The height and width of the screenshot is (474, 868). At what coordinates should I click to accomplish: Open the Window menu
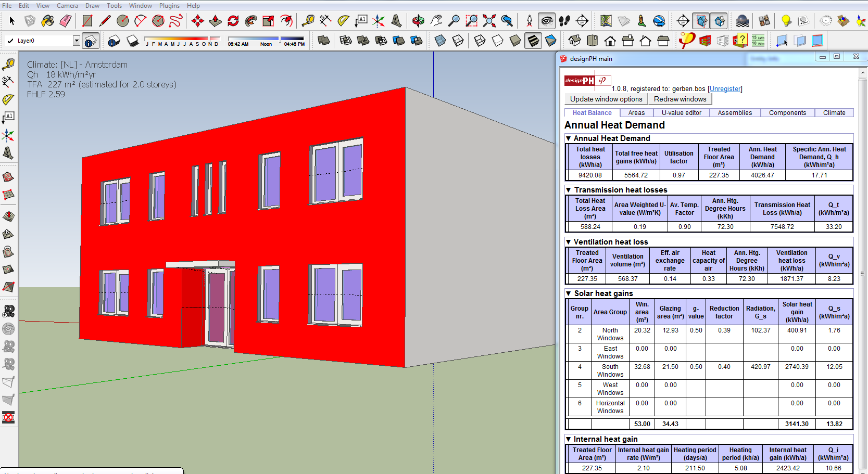[x=141, y=6]
